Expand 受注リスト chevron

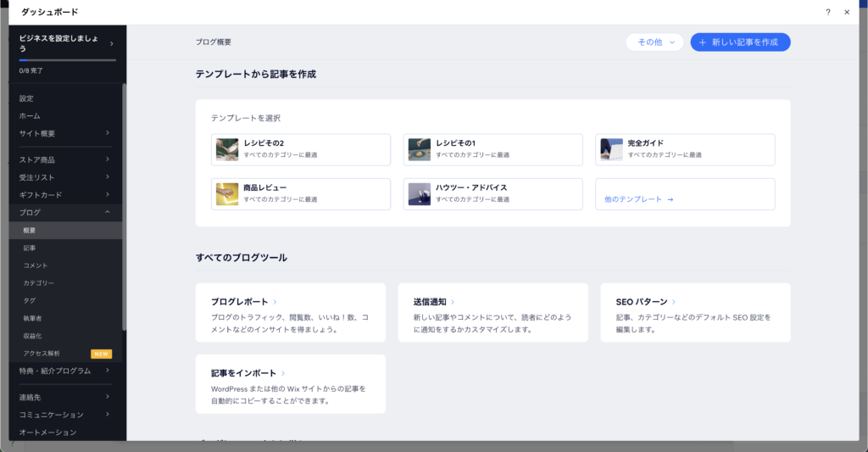tap(108, 176)
